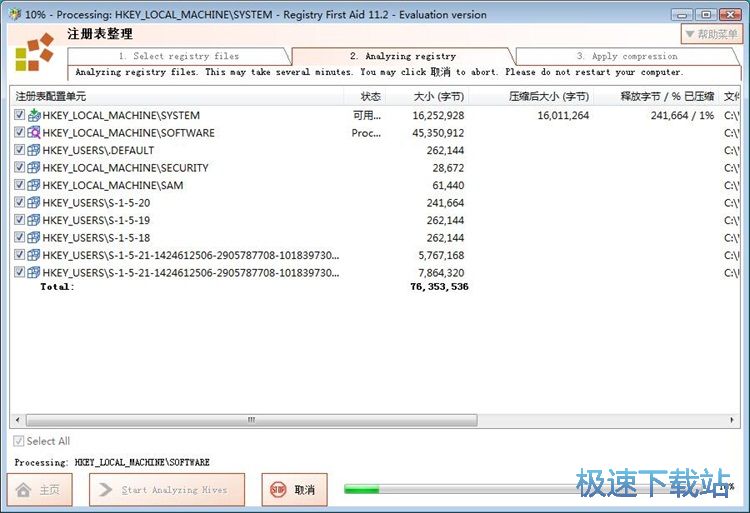The image size is (750, 513).
Task: Switch to the 1. Select registry files tab
Action: [179, 56]
